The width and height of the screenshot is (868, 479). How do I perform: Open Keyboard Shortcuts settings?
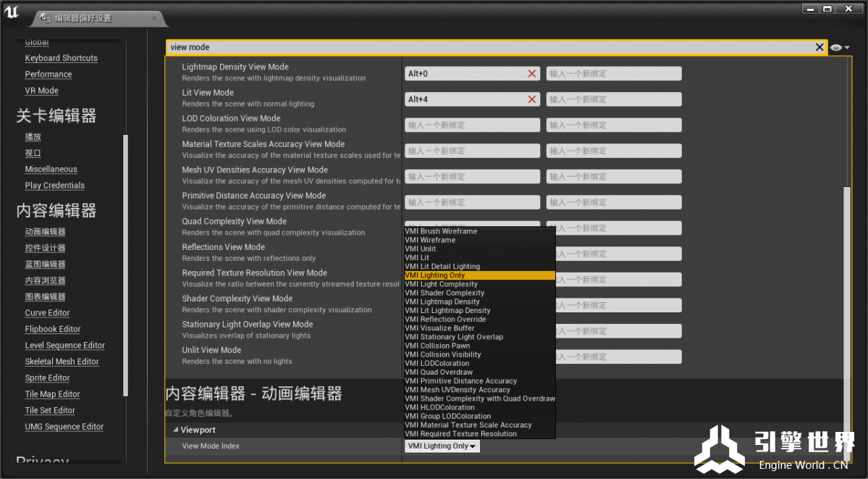coord(61,58)
